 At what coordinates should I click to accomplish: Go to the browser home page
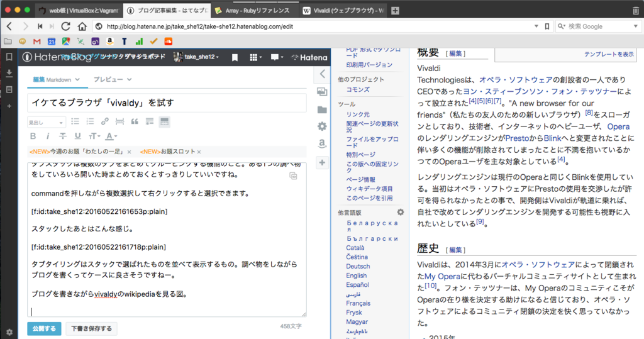point(82,26)
